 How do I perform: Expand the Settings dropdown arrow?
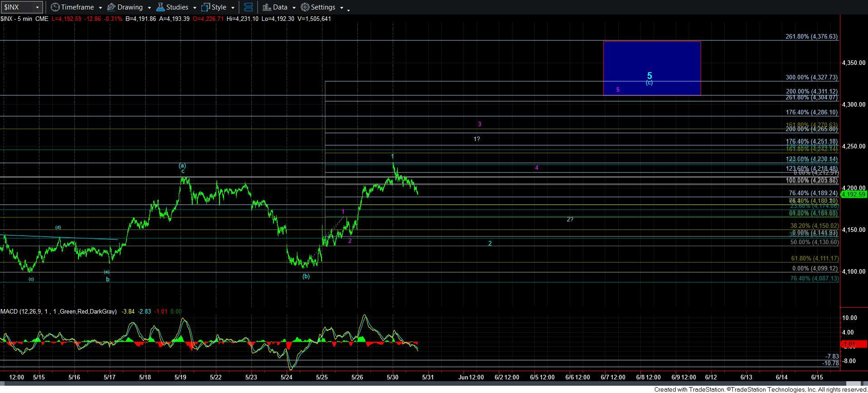(341, 8)
